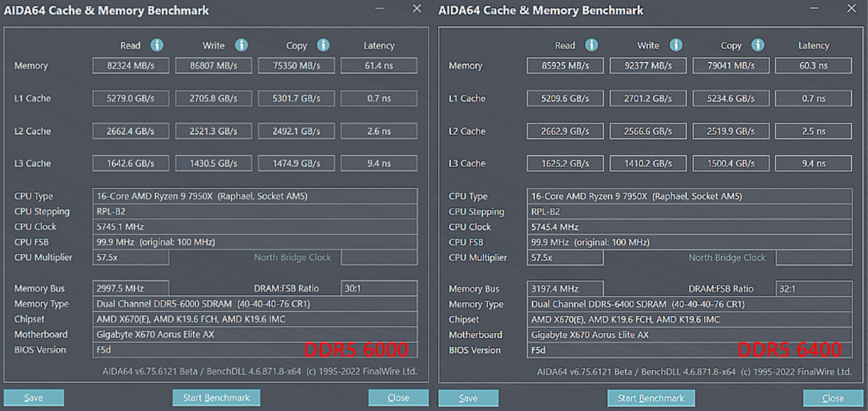Viewport: 868px width, 411px height.
Task: Click the 61.4 ns memory latency field
Action: coord(379,66)
